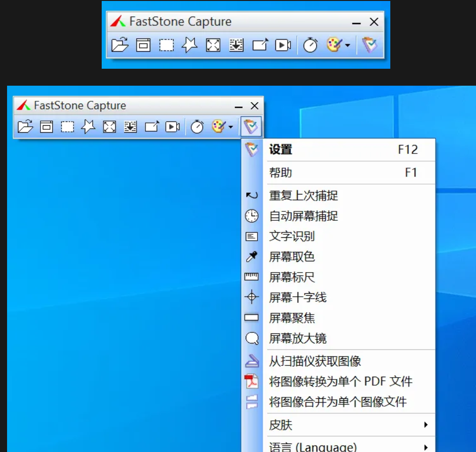Click Capture Full Screen icon in upper toolbar
The height and width of the screenshot is (452, 476).
click(213, 45)
